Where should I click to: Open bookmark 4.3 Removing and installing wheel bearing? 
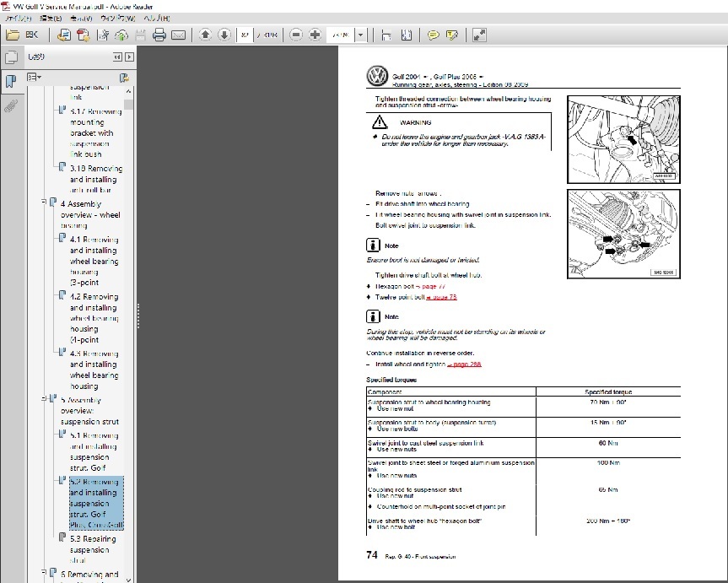tap(94, 370)
